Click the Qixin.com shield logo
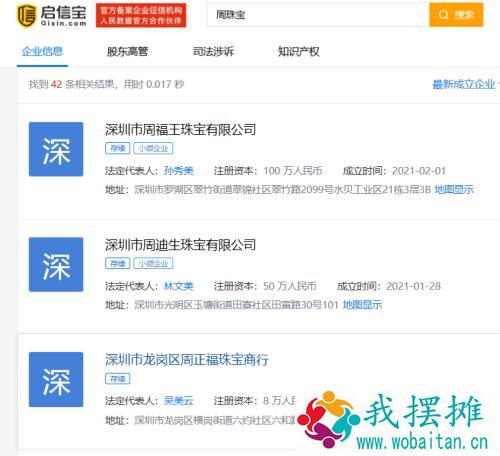Viewport: 500px width, 456px height. 26,16
